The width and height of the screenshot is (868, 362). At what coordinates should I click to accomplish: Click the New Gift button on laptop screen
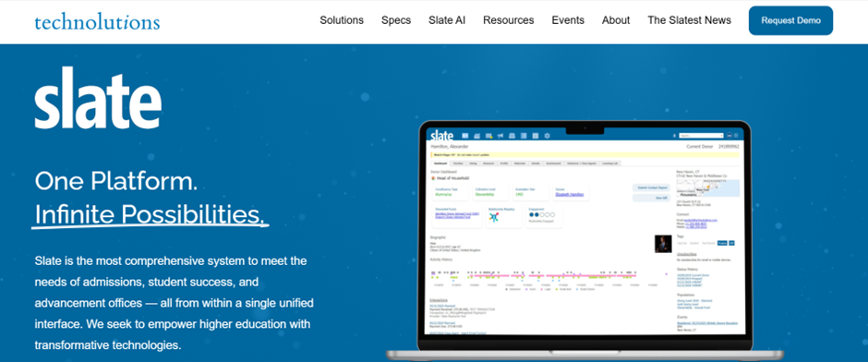(x=652, y=198)
